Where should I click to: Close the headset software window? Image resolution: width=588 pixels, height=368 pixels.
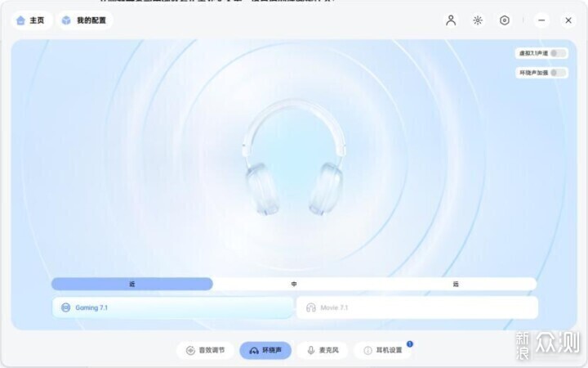click(x=568, y=20)
